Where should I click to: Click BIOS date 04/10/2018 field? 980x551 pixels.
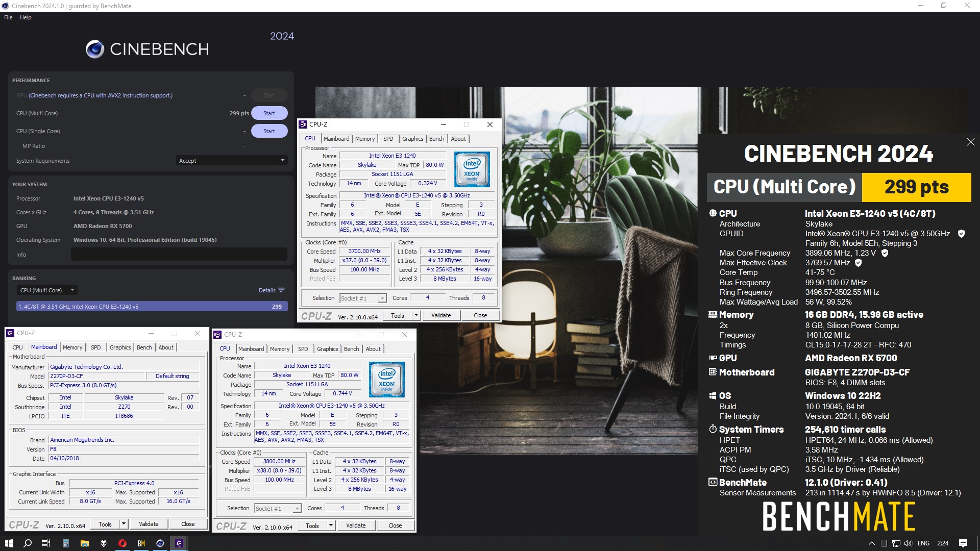tap(124, 458)
